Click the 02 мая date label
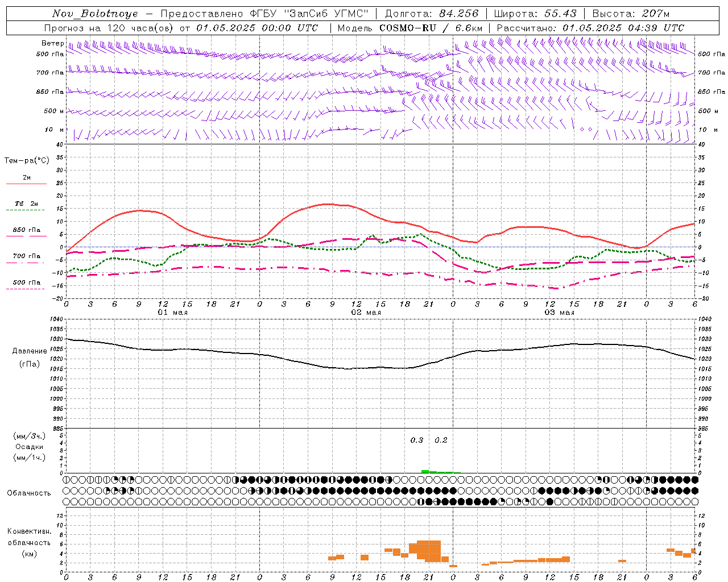The image size is (728, 582). click(x=366, y=312)
